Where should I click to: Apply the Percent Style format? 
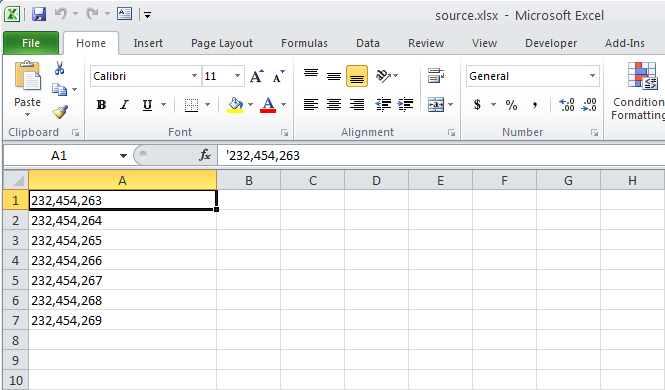pos(511,105)
